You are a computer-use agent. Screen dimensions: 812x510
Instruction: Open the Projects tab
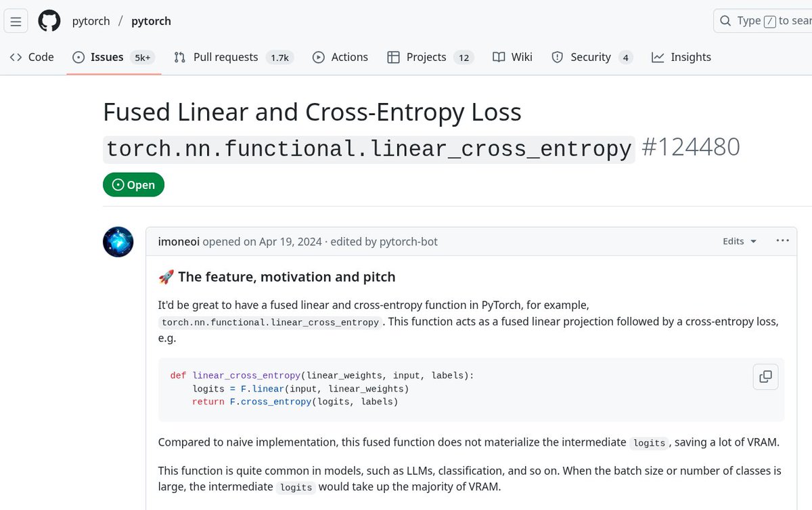420,57
